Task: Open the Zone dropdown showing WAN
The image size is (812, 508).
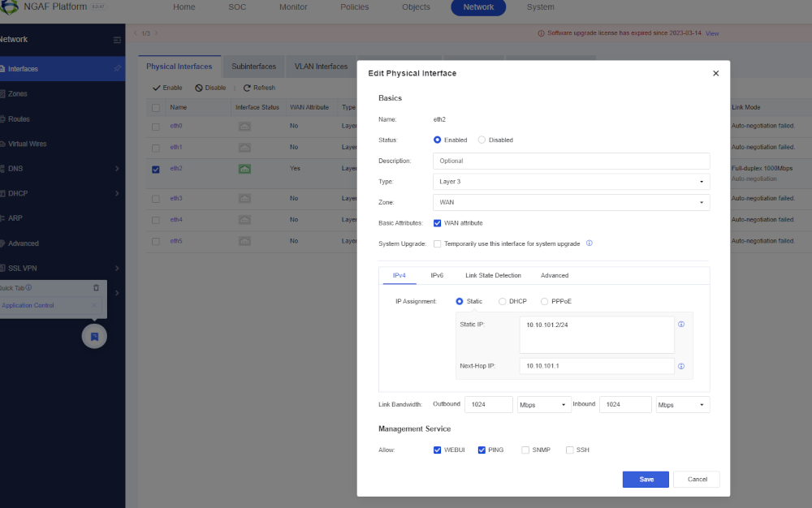Action: click(x=571, y=202)
